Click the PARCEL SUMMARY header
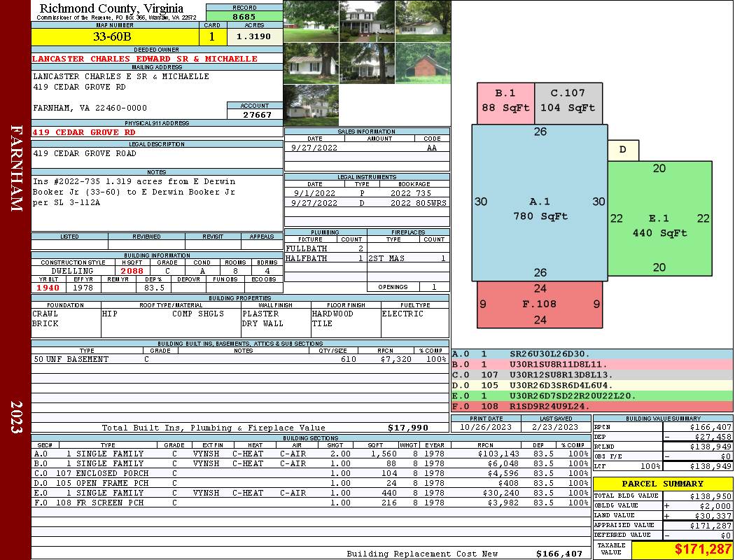Image resolution: width=735 pixels, height=560 pixels. click(662, 484)
